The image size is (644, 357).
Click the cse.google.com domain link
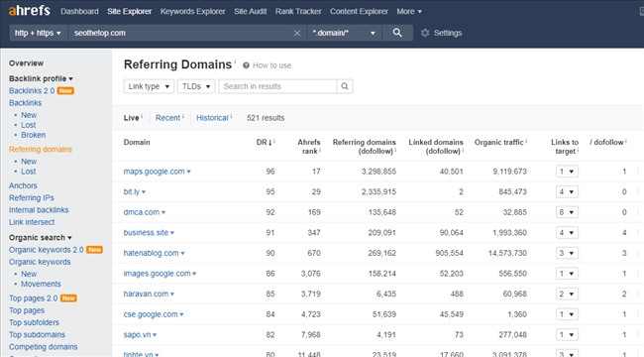click(151, 314)
